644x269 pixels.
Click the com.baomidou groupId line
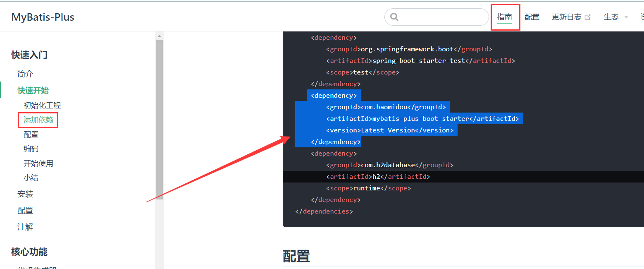coord(386,107)
